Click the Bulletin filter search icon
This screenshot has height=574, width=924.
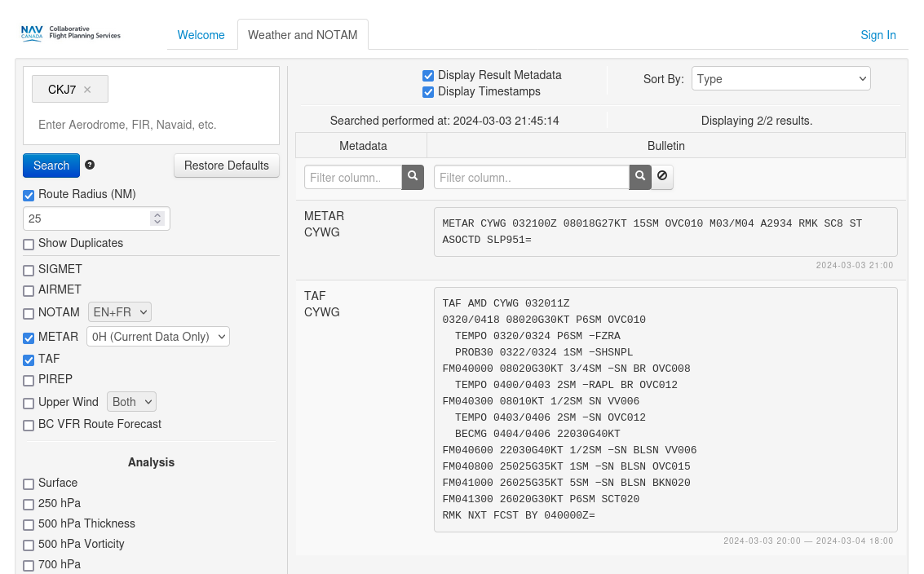click(x=640, y=177)
